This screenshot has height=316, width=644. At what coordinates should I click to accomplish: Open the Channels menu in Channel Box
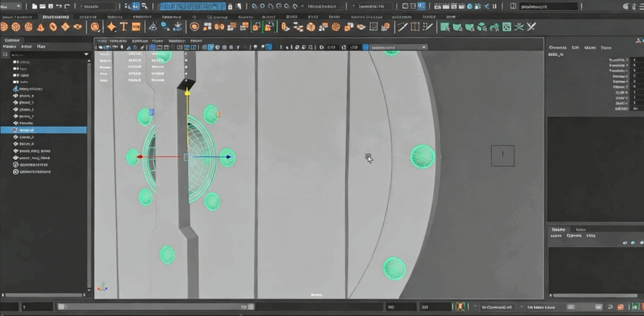coord(557,48)
